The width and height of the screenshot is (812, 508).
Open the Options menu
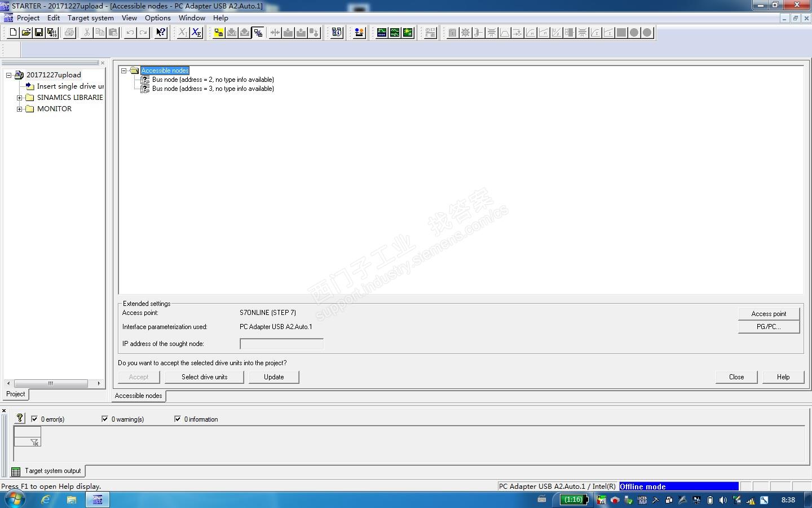coord(158,18)
